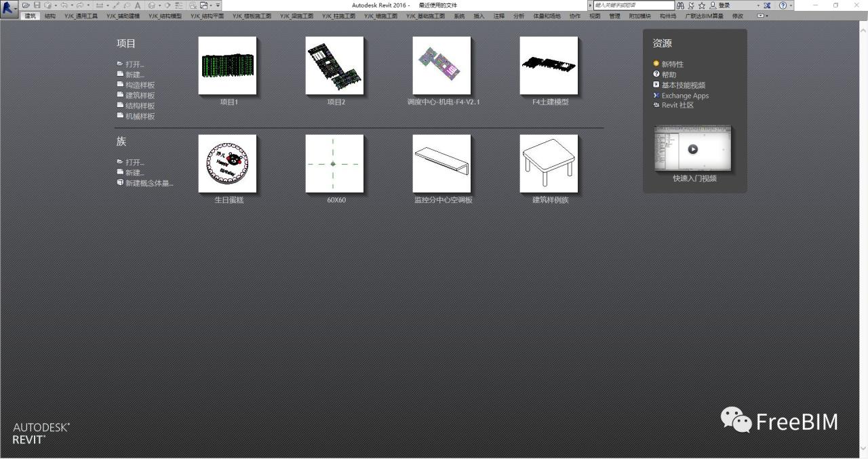Click the Undo icon
Viewport: 868px width, 459px height.
coord(64,5)
